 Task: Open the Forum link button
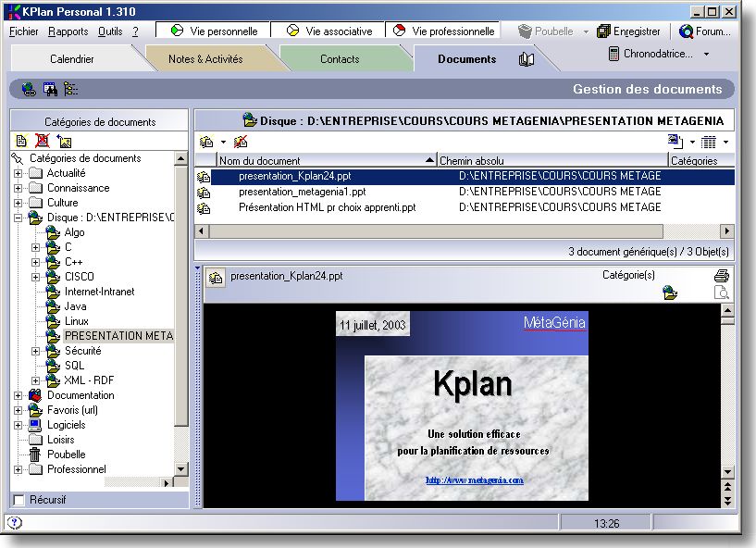pos(705,31)
